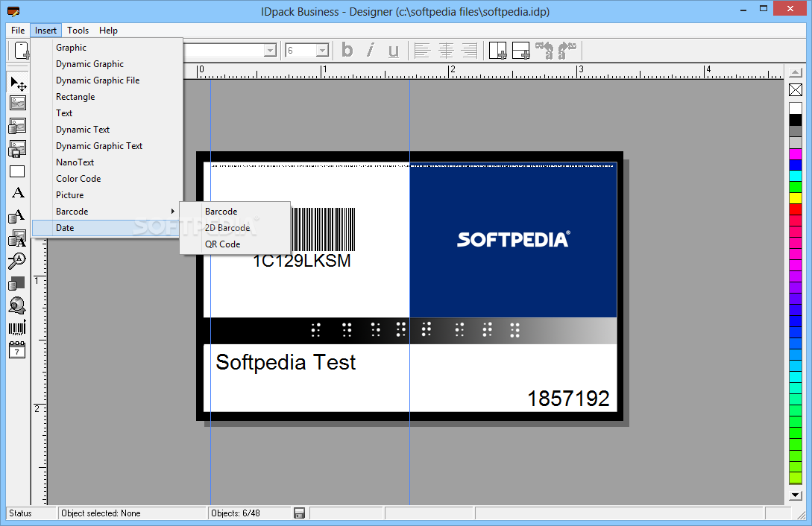812x526 pixels.
Task: Select the Rectangle shape tool icon
Action: [x=18, y=171]
